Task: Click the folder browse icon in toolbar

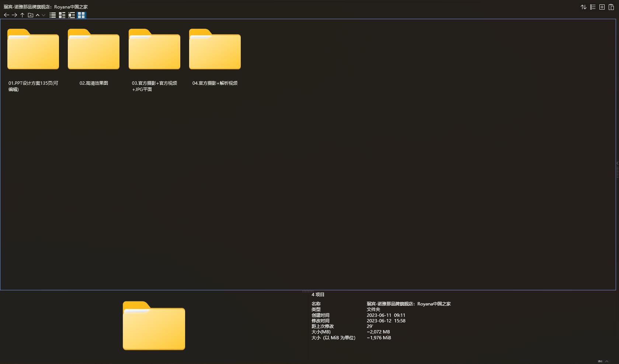Action: 31,15
